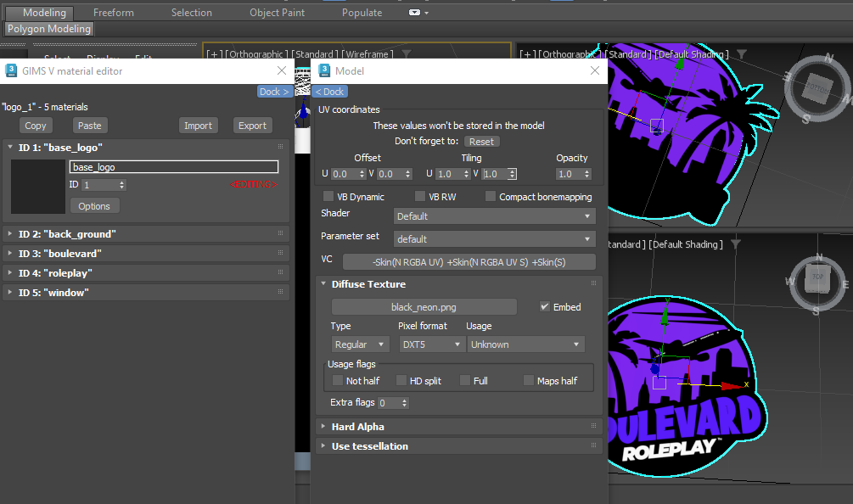Image resolution: width=853 pixels, height=504 pixels.
Task: Expand the ID 2 "back_ground" material rollout
Action: 93,232
